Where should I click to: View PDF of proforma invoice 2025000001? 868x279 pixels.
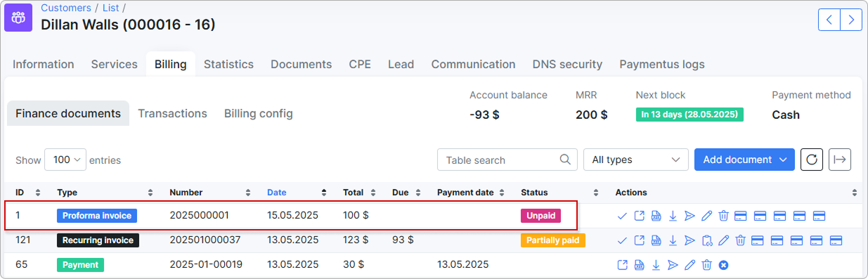coord(656,216)
